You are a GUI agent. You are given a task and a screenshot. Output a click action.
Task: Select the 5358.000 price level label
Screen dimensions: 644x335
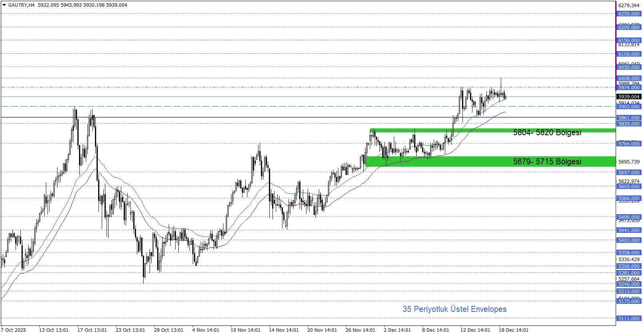[629, 253]
